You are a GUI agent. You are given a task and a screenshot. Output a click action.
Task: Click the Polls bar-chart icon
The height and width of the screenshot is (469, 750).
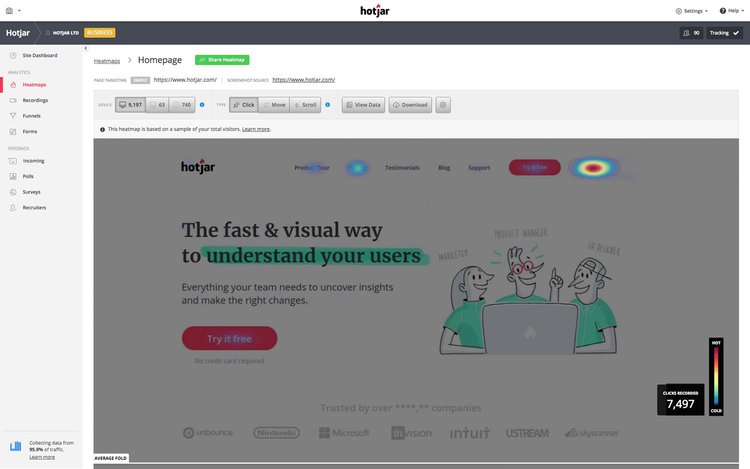(13, 176)
